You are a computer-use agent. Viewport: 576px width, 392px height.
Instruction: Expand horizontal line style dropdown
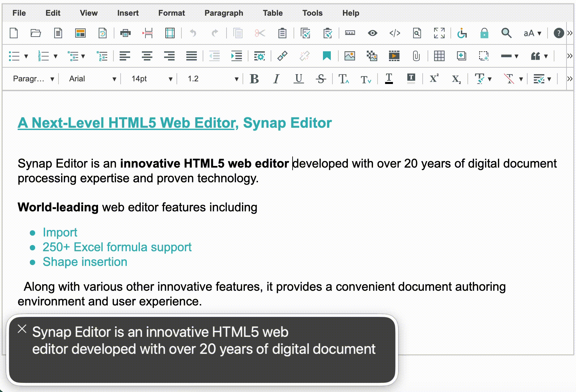point(517,56)
